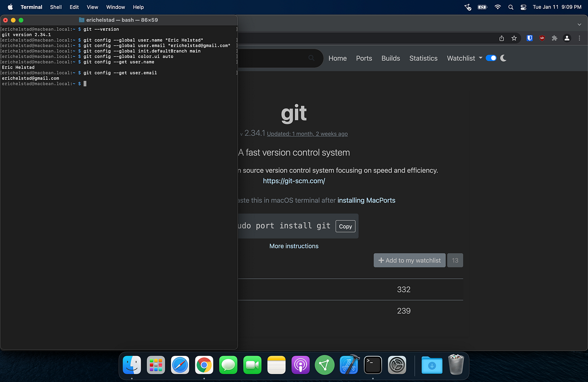
Task: Click the Chrome share page icon
Action: 501,38
